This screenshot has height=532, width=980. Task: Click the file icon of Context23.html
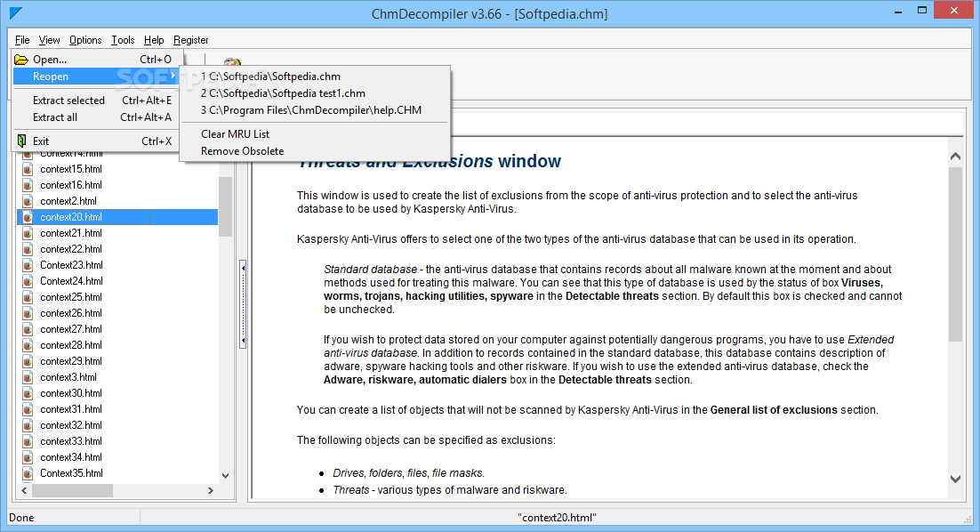click(x=28, y=265)
